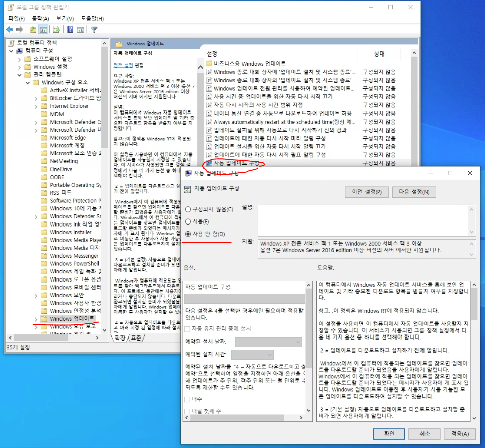Expand the Windows 업데이트 tree node
This screenshot has width=485, height=448.
pyautogui.click(x=36, y=319)
